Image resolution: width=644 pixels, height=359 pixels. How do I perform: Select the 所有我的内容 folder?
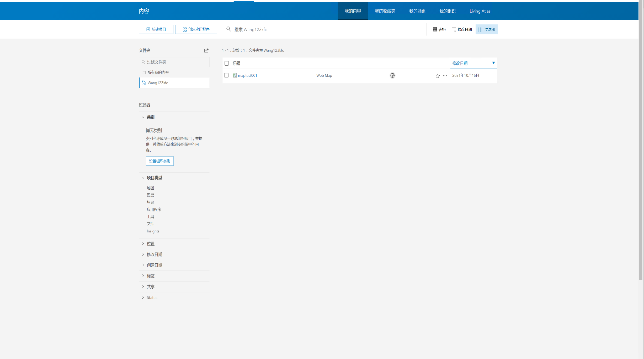point(174,72)
